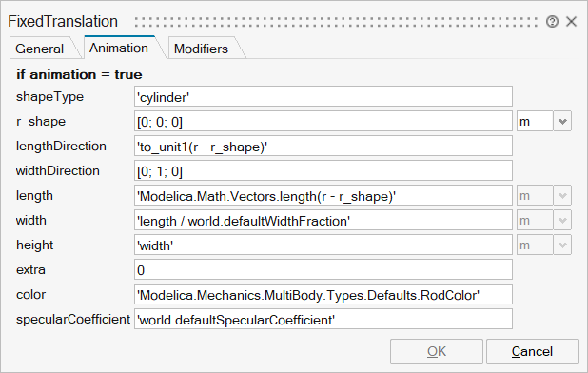Click the r_shape label
This screenshot has height=373, width=588.
(41, 122)
